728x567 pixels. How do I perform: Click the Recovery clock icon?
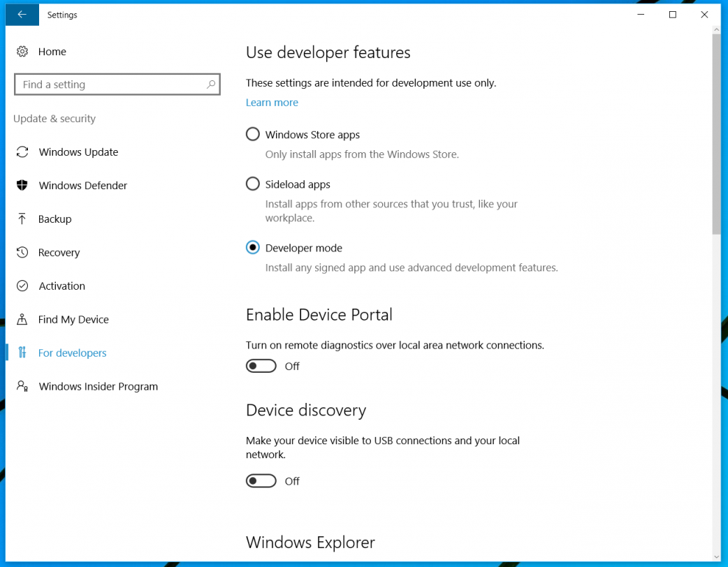[22, 253]
